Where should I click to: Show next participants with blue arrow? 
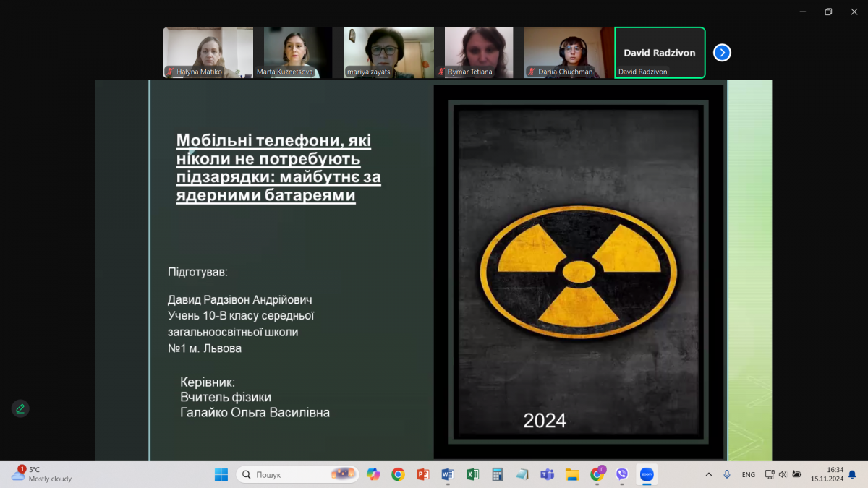(x=722, y=53)
